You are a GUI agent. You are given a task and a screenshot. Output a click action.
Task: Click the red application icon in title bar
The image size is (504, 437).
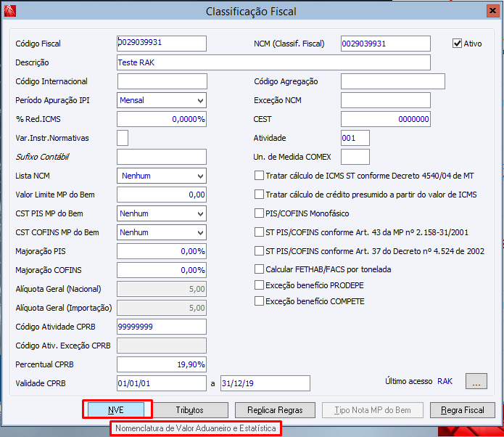click(10, 11)
